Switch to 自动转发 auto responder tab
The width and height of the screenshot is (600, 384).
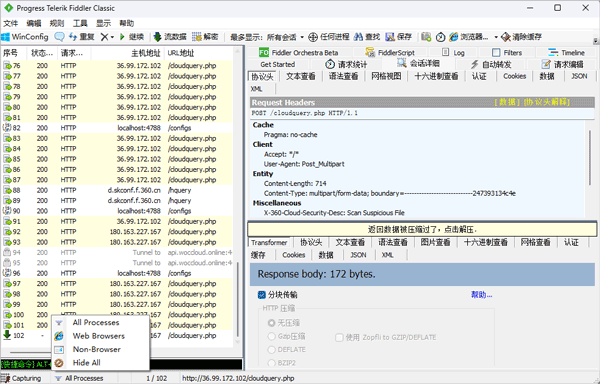(491, 64)
